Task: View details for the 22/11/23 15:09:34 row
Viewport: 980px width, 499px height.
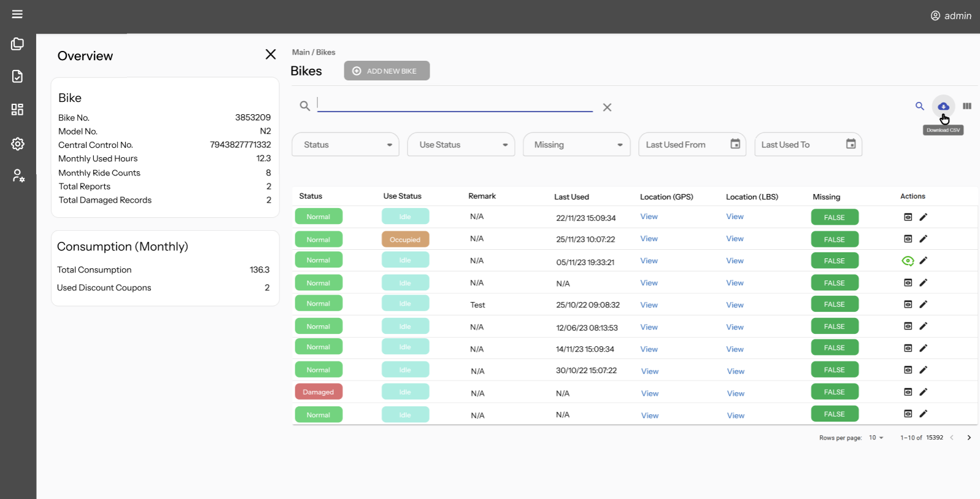Action: (x=908, y=217)
